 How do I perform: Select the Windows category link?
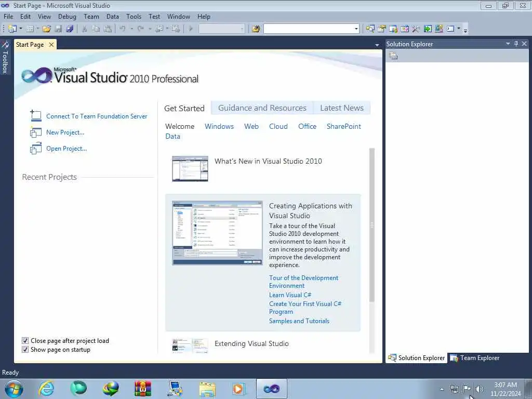(219, 126)
